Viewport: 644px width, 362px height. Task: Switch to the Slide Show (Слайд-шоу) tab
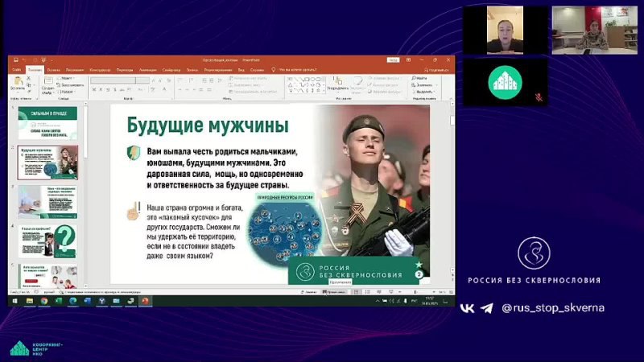click(x=171, y=70)
